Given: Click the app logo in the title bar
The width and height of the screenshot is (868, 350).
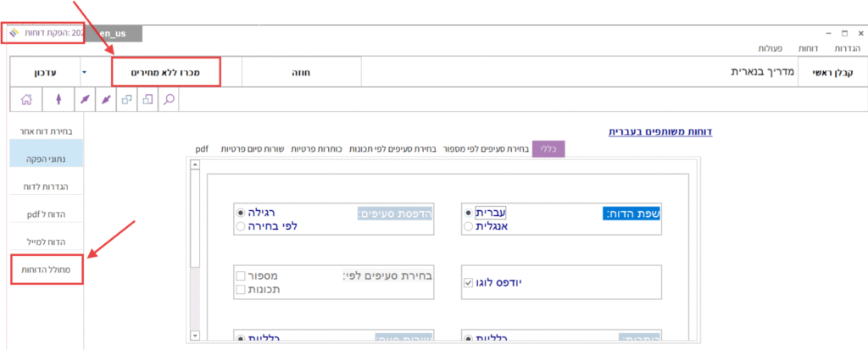Looking at the screenshot, I should [13, 33].
